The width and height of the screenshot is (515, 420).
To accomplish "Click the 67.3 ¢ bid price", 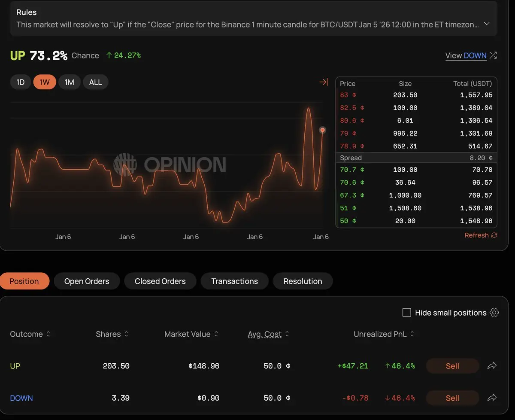I will [x=352, y=195].
